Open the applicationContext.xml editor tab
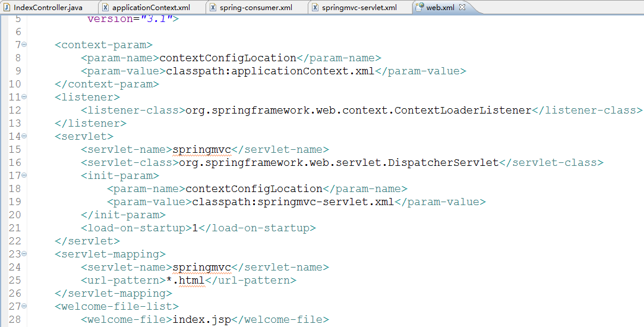 coord(151,7)
